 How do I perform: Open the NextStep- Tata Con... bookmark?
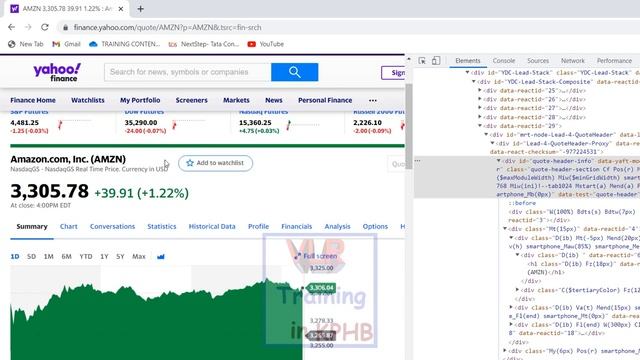(x=204, y=44)
